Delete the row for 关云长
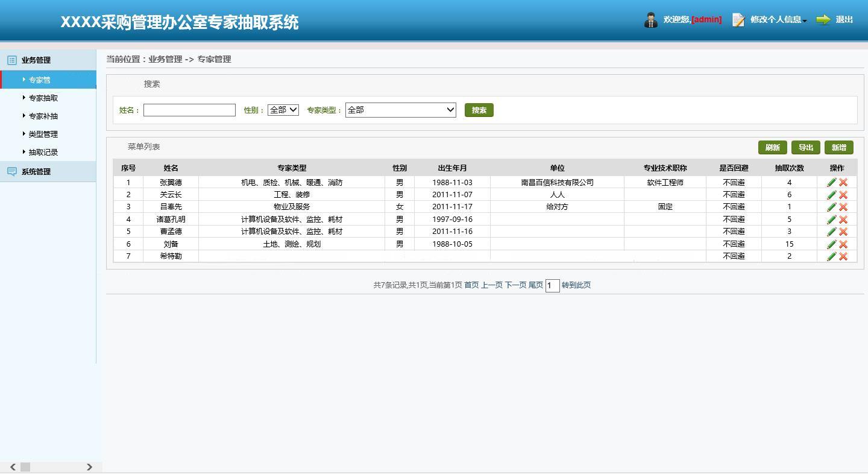Image resolution: width=868 pixels, height=474 pixels. point(843,195)
